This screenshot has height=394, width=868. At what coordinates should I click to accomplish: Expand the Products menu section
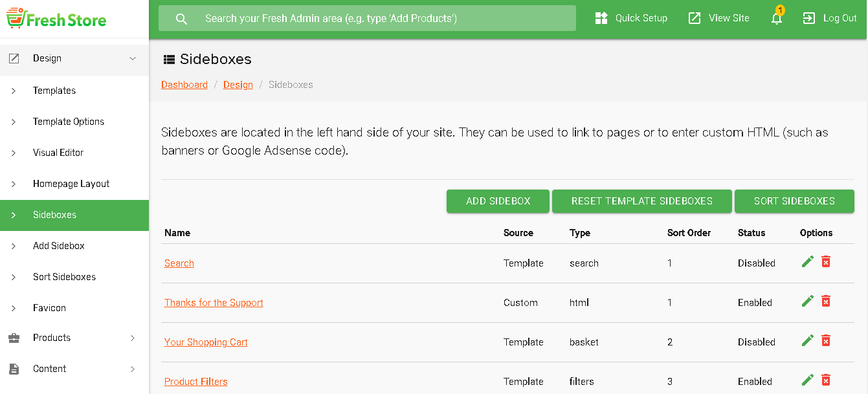(133, 338)
